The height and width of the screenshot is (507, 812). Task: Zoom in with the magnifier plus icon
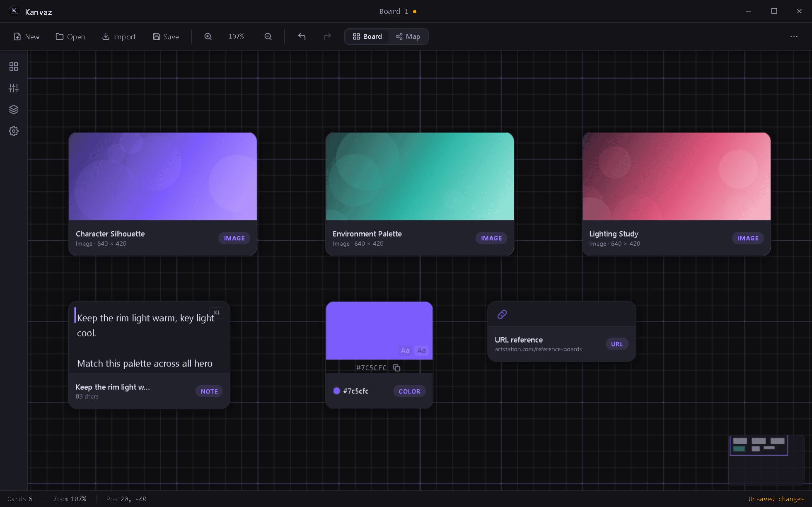pos(208,36)
